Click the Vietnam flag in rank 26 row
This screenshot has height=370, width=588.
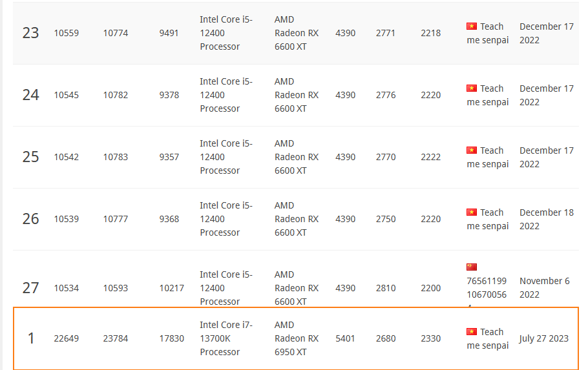point(472,212)
